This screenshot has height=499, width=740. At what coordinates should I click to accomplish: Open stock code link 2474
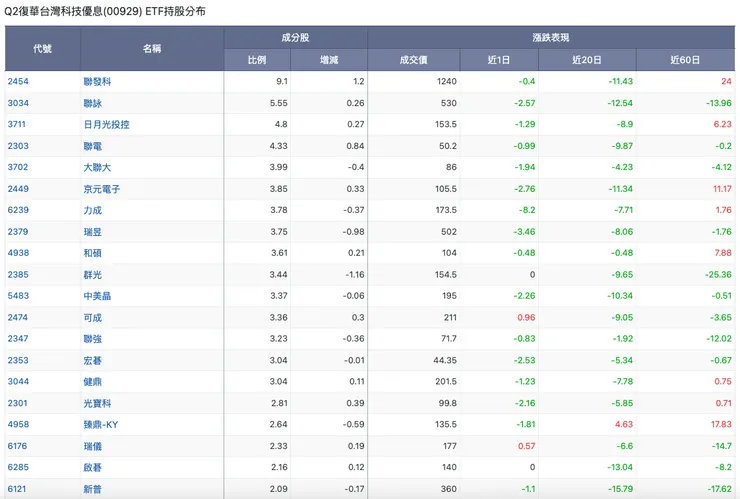click(17, 318)
